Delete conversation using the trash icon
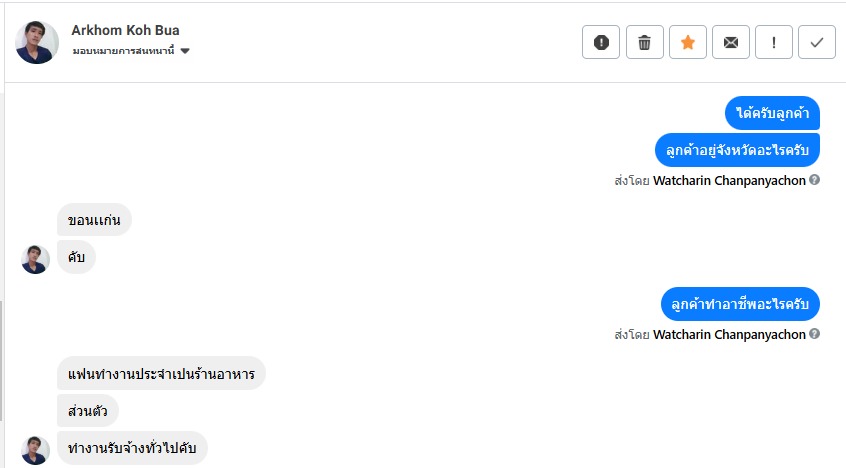This screenshot has width=846, height=468. (x=645, y=42)
